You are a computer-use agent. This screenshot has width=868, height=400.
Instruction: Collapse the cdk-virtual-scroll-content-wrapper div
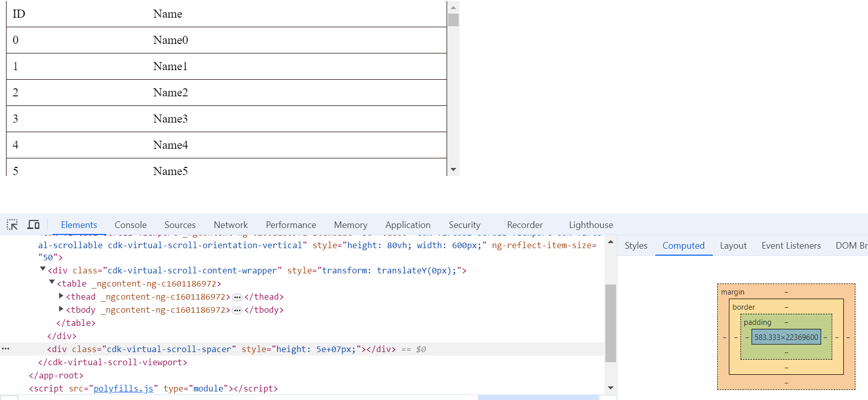[x=43, y=269]
